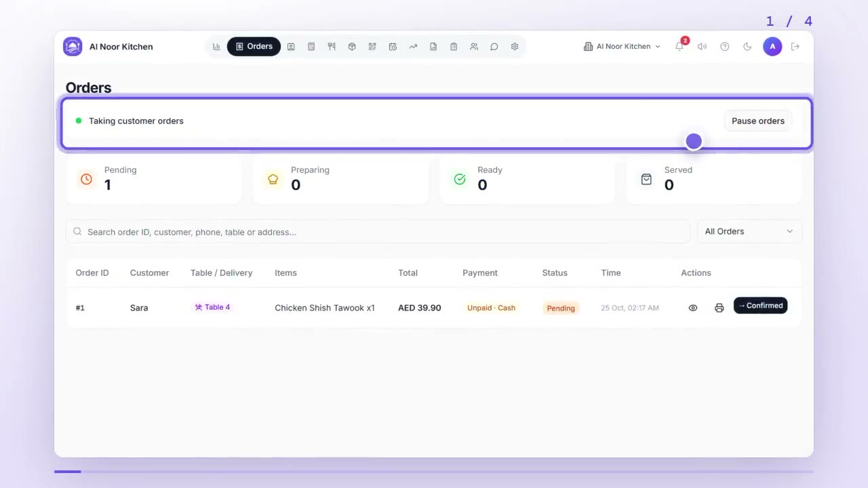The image size is (868, 488).
Task: Open the contact badge nav icon
Action: pyautogui.click(x=291, y=47)
